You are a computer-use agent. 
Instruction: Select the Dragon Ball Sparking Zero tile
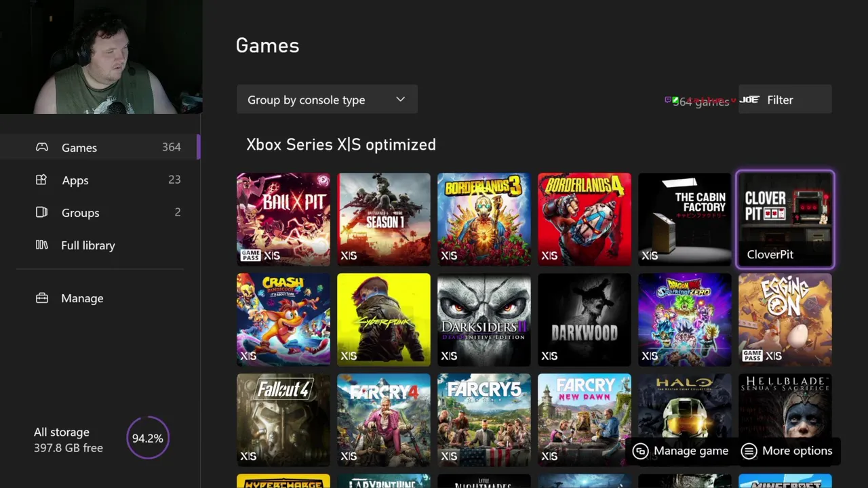pyautogui.click(x=685, y=319)
